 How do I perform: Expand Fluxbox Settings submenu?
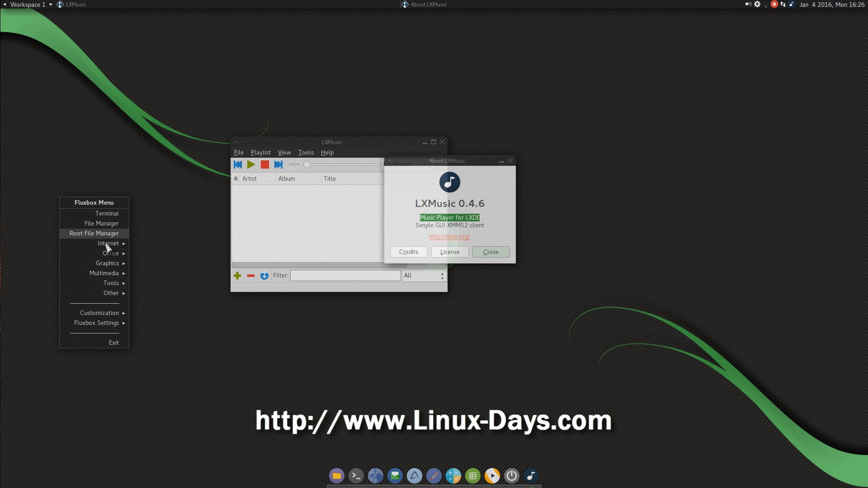[x=94, y=323]
